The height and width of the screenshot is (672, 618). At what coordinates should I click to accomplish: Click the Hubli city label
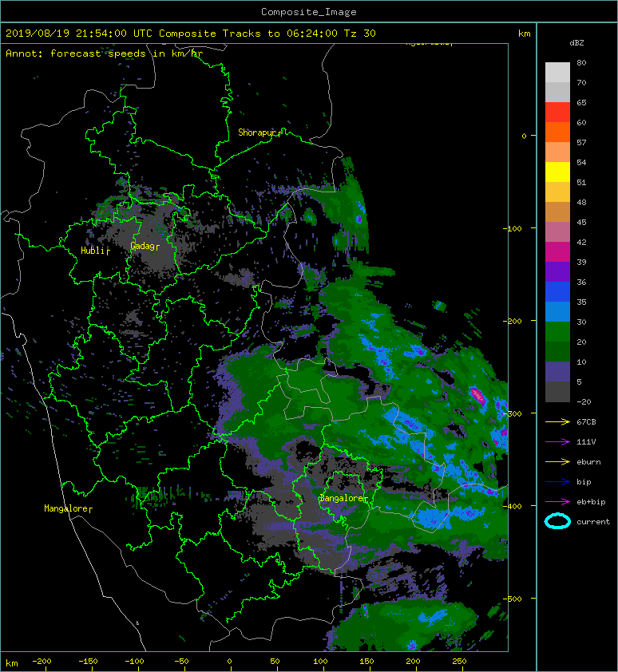(x=93, y=251)
